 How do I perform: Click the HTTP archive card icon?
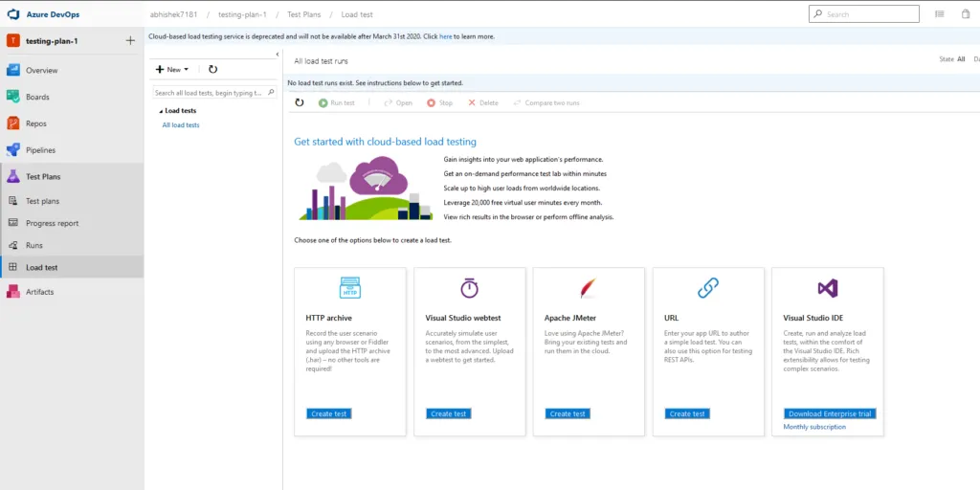point(350,287)
